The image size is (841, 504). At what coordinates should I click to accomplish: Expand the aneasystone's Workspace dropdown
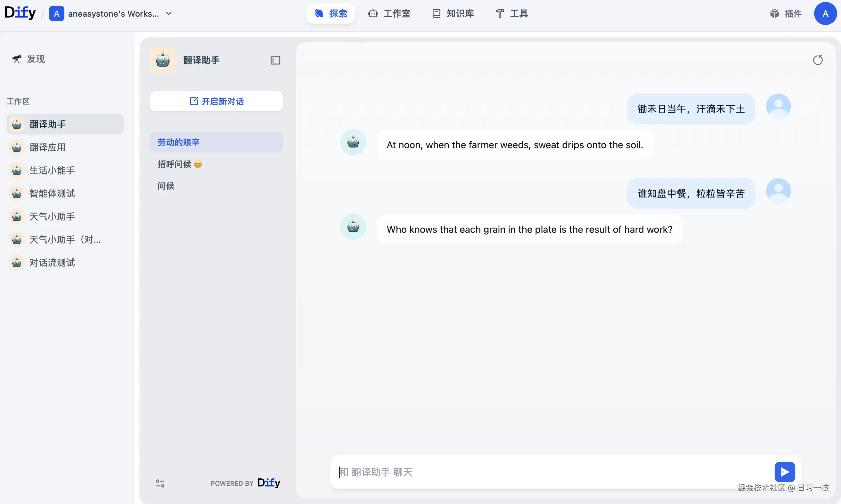point(169,13)
